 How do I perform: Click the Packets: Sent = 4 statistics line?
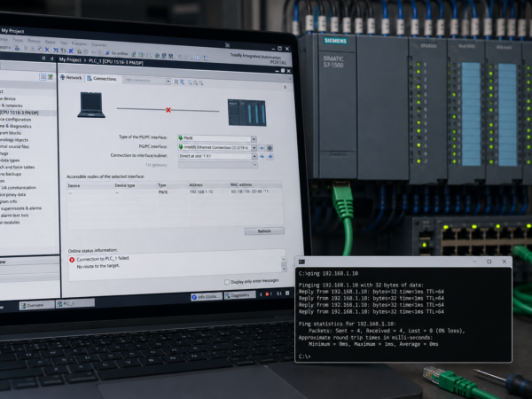tap(387, 331)
